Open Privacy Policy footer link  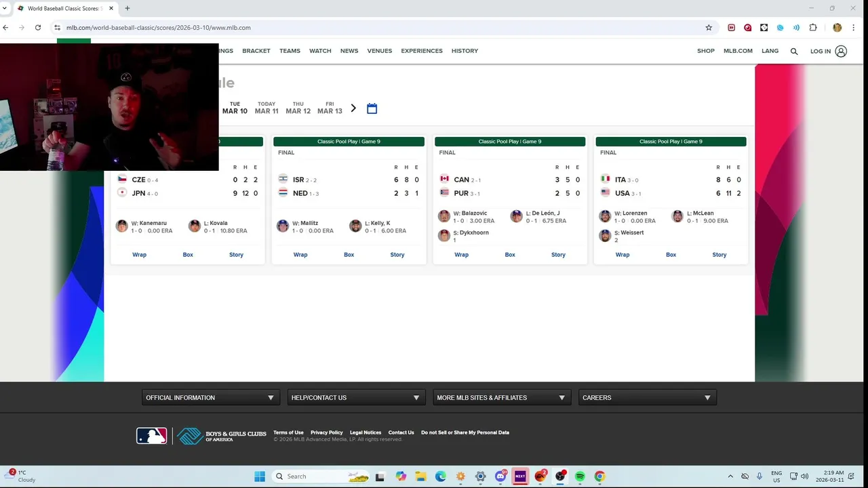pos(327,432)
